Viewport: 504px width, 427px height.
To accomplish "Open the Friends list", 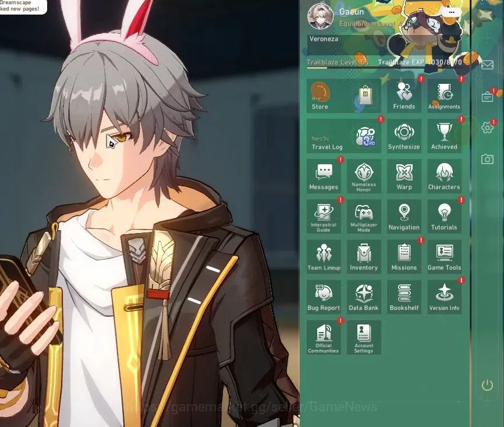I will tap(404, 96).
